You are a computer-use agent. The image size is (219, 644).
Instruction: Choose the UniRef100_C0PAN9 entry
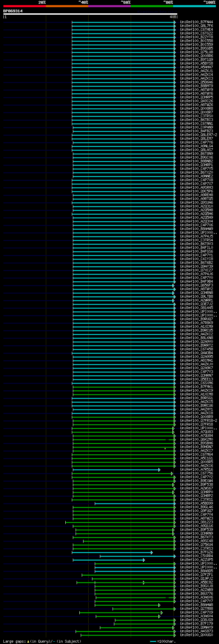pyautogui.click(x=196, y=128)
